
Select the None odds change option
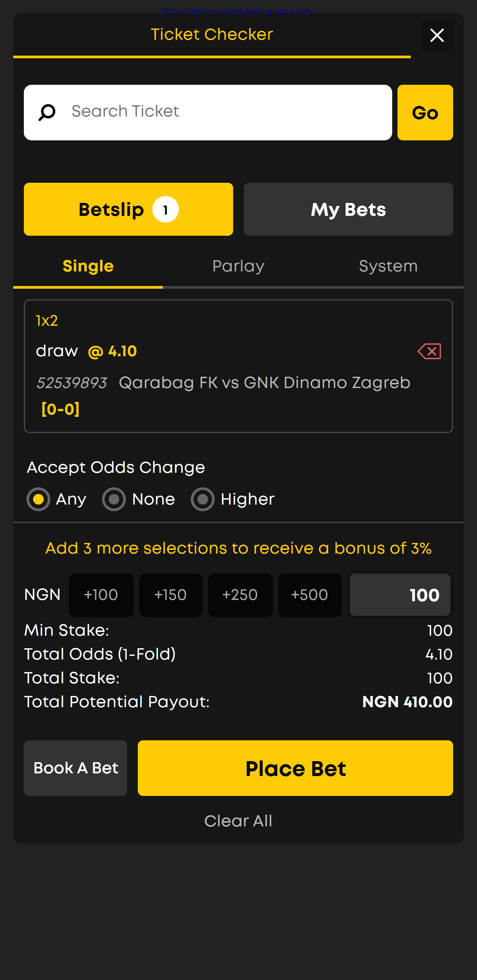pyautogui.click(x=114, y=499)
